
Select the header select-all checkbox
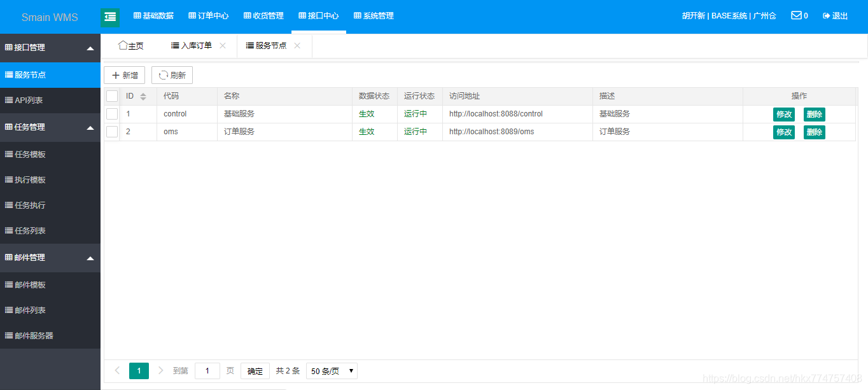coord(112,96)
